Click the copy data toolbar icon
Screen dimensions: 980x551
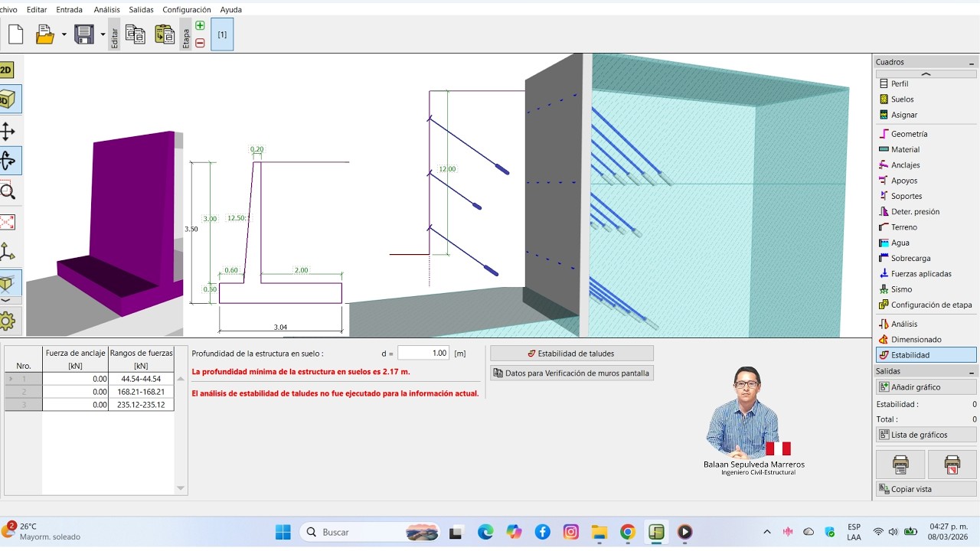point(136,34)
